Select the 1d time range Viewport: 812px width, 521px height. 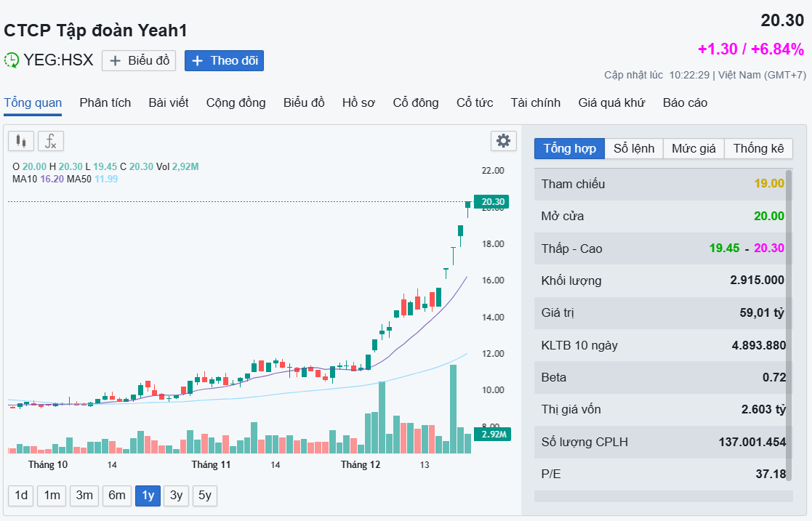pos(21,496)
